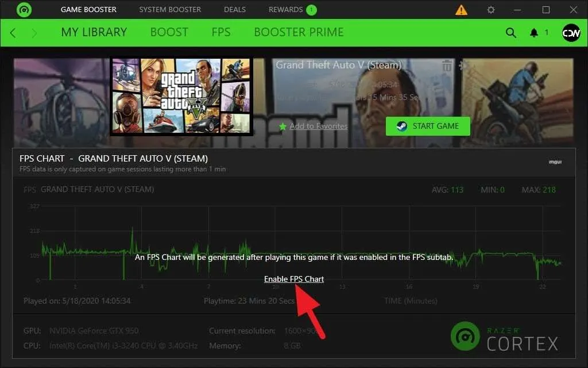Open game settings gear beside the trash icon
The image size is (588, 368).
click(463, 66)
